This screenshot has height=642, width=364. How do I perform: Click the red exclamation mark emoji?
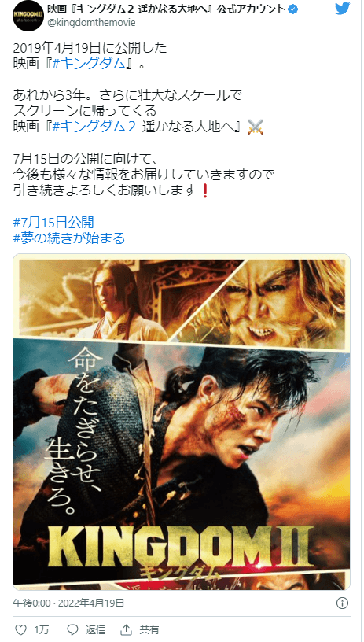(x=205, y=191)
